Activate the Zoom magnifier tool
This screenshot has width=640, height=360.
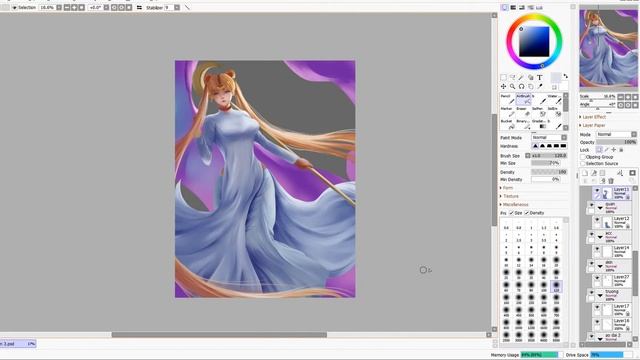[x=512, y=87]
